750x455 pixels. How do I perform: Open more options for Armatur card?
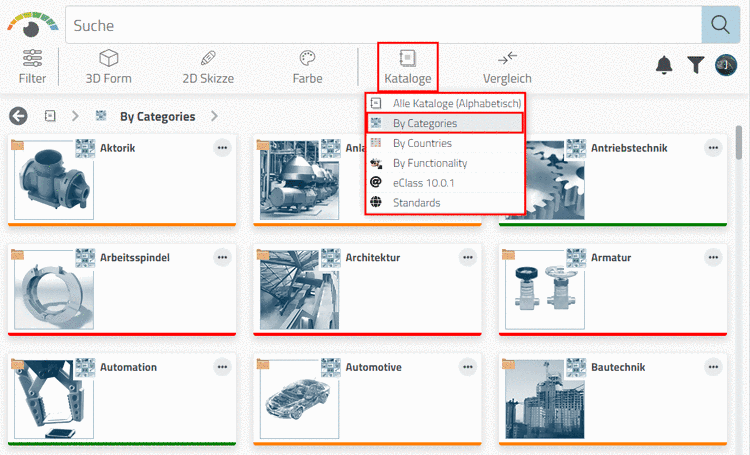[713, 257]
